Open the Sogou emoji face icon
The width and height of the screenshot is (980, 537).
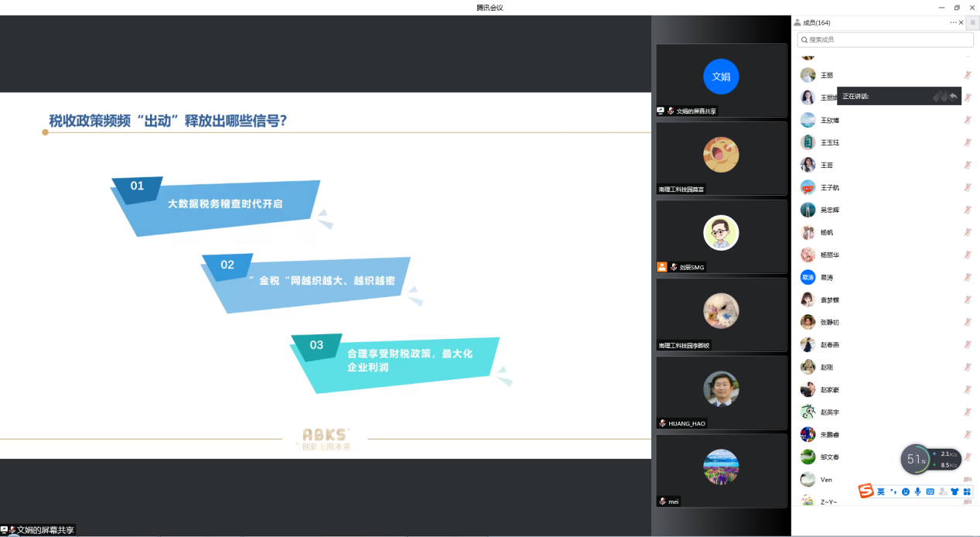tap(906, 491)
